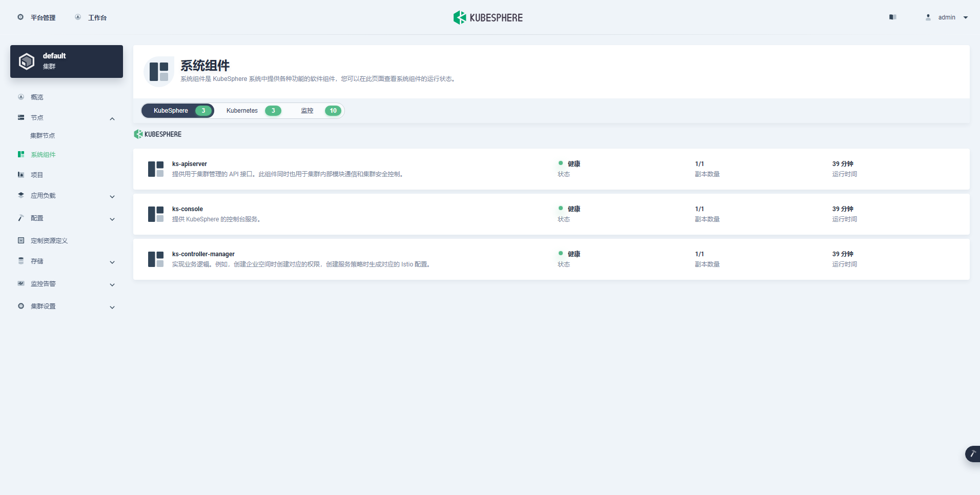980x495 pixels.
Task: Go to 概览 in sidebar
Action: click(37, 97)
